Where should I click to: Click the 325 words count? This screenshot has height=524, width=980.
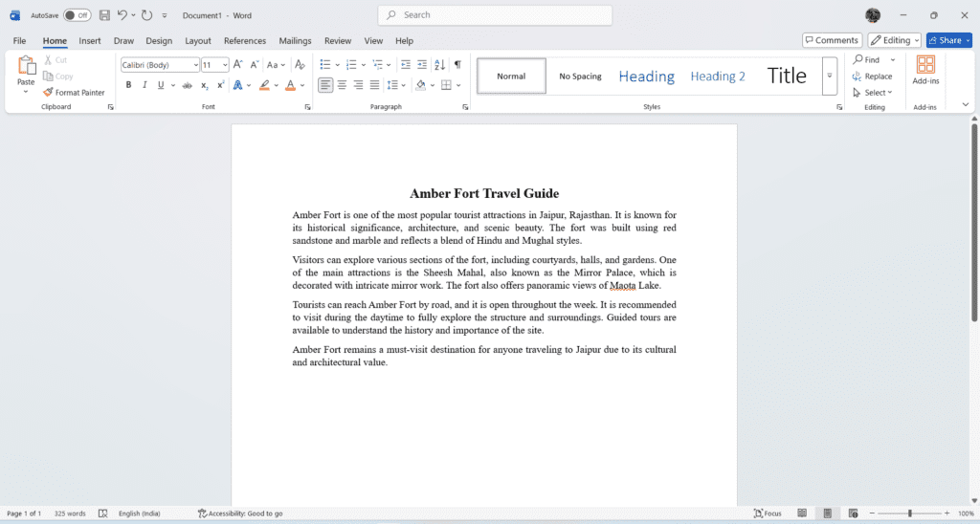pos(70,513)
